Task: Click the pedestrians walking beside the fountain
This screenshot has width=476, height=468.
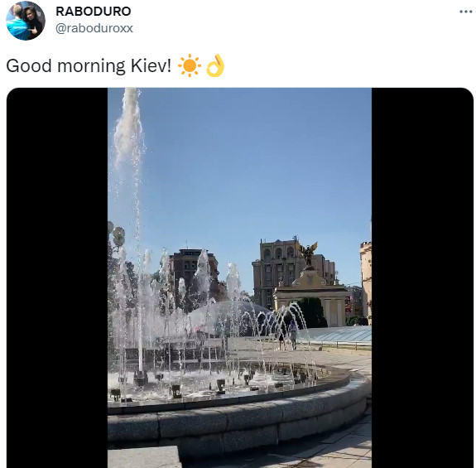Action: point(287,335)
